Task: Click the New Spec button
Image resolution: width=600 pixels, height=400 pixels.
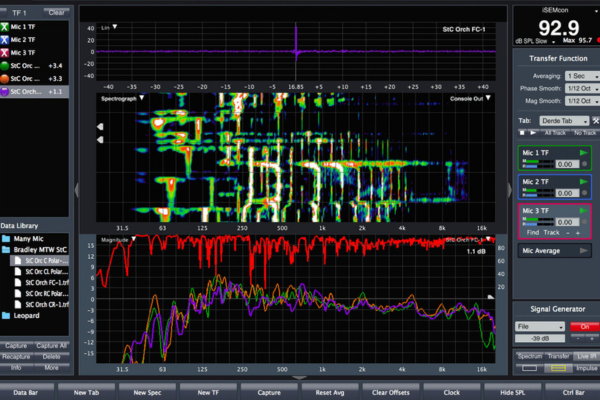Action: (x=147, y=392)
